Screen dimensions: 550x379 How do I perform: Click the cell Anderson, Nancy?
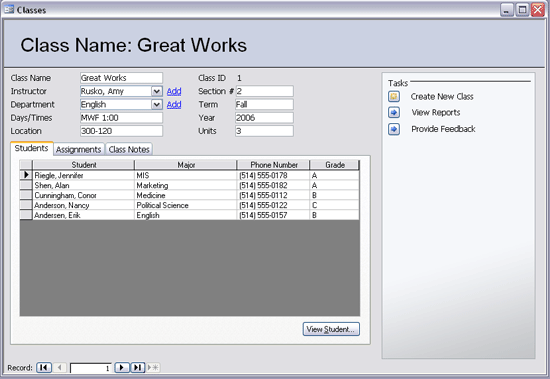(83, 205)
